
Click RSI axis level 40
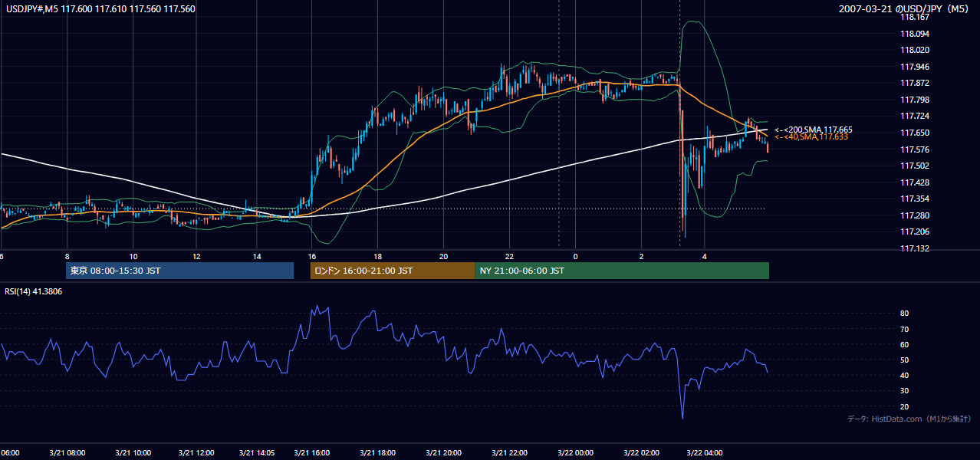pyautogui.click(x=905, y=375)
